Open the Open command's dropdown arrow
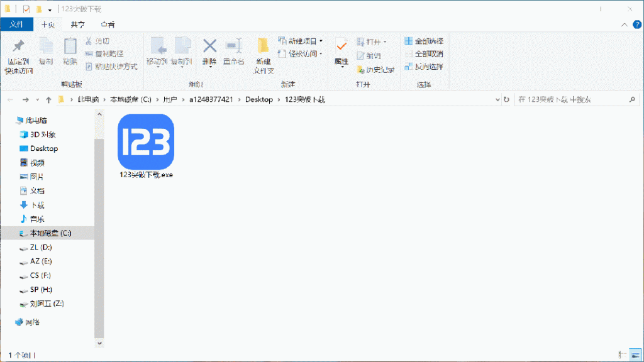This screenshot has width=644, height=362. [385, 42]
